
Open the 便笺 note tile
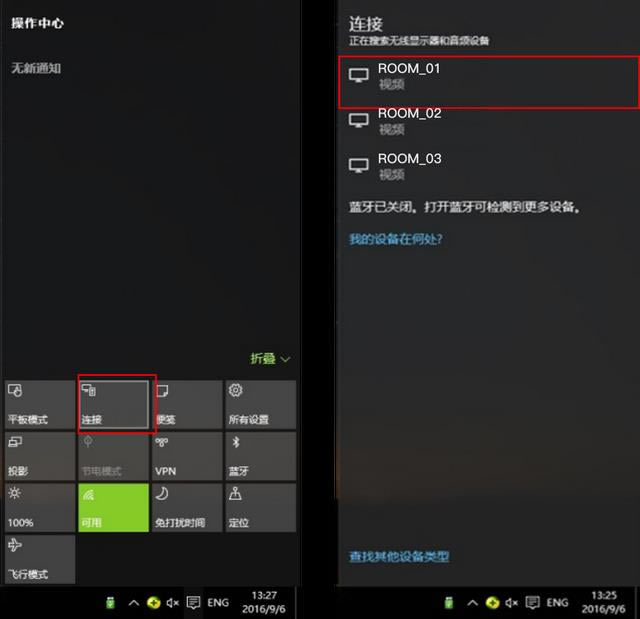click(x=187, y=404)
